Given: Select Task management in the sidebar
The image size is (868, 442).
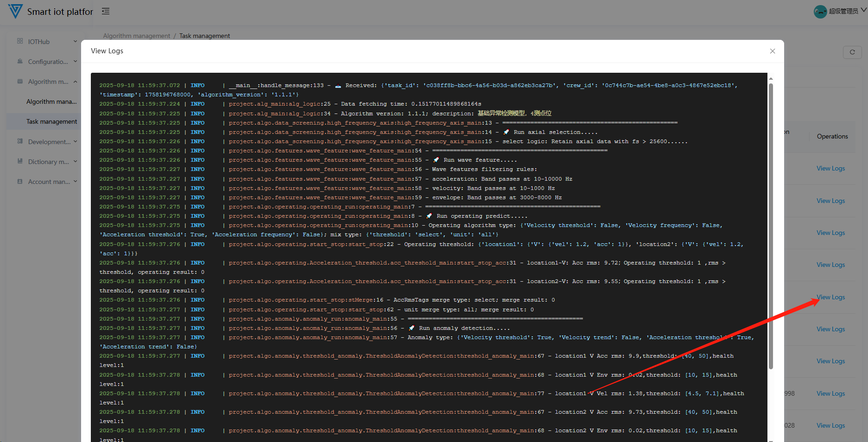Looking at the screenshot, I should click(51, 121).
